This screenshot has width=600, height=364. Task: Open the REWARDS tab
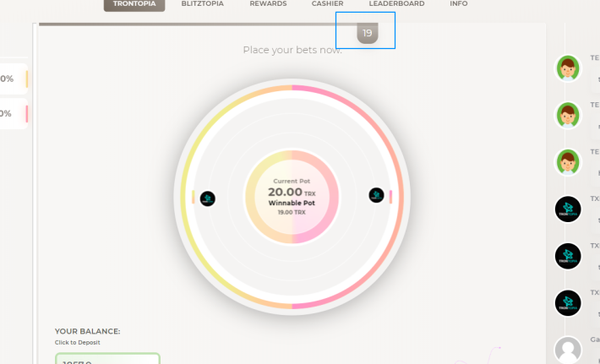click(268, 4)
